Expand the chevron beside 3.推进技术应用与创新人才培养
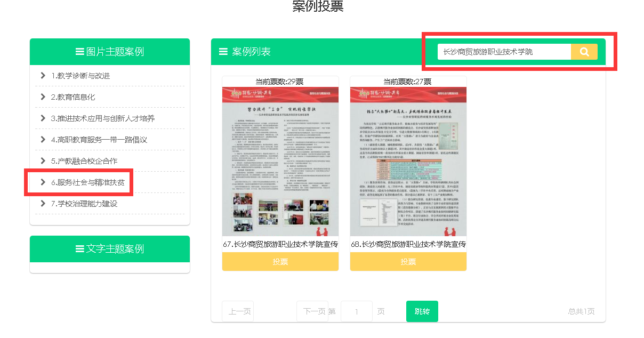Screen dimensions: 644x338 point(43,118)
